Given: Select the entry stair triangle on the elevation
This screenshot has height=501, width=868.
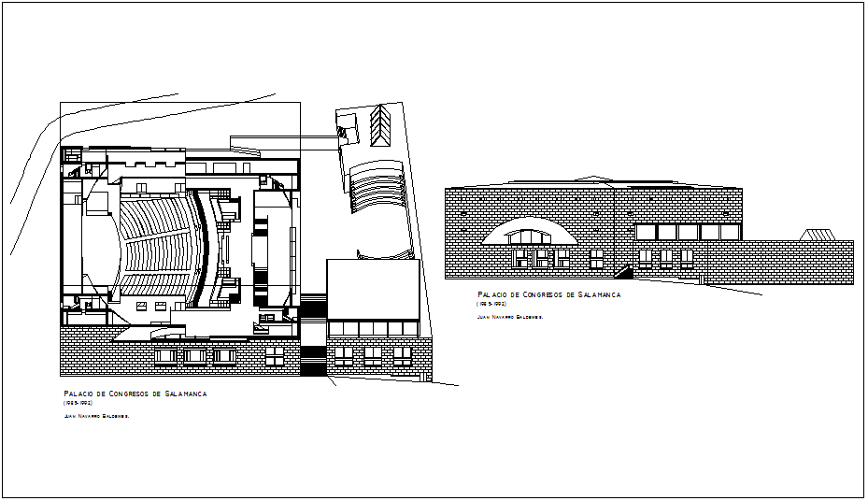Looking at the screenshot, I should [x=623, y=272].
